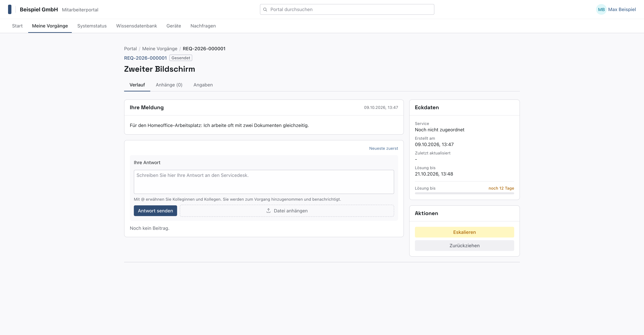Click the Noch kein Beitrag. text
Screen dimensions: 644x335
(x=149, y=228)
